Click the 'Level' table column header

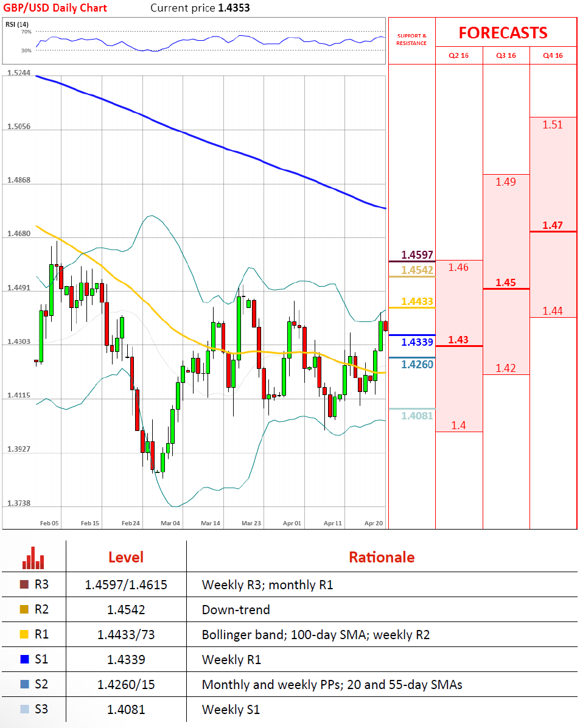[126, 557]
